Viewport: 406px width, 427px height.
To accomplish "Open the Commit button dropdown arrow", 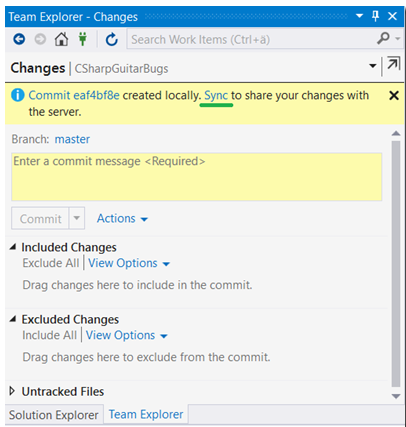I will click(77, 218).
